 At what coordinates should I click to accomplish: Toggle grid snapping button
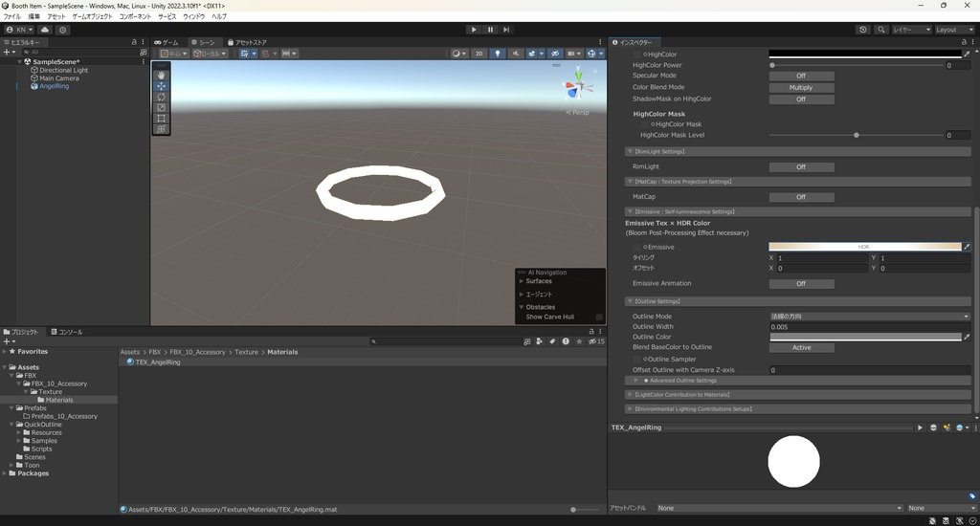(x=244, y=54)
